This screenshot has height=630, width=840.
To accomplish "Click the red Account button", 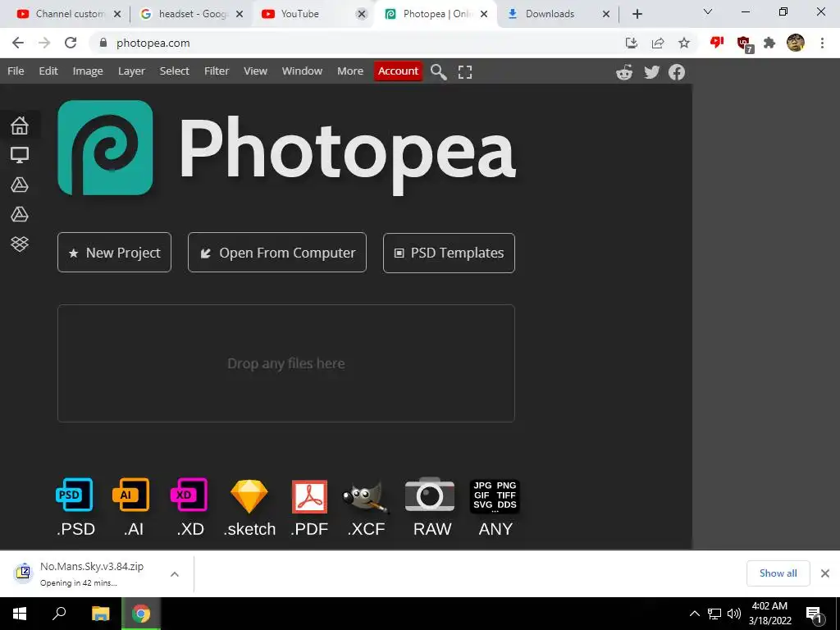I will coord(398,71).
